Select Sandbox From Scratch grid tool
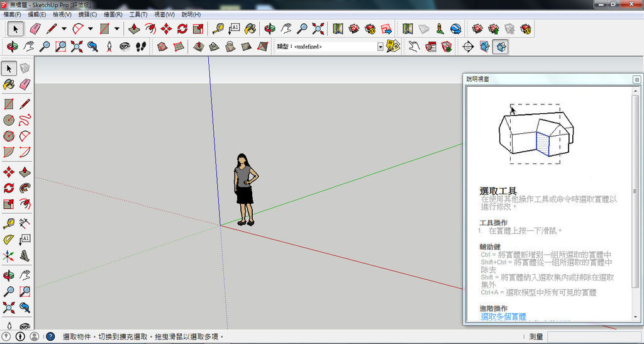The image size is (644, 344). [178, 47]
